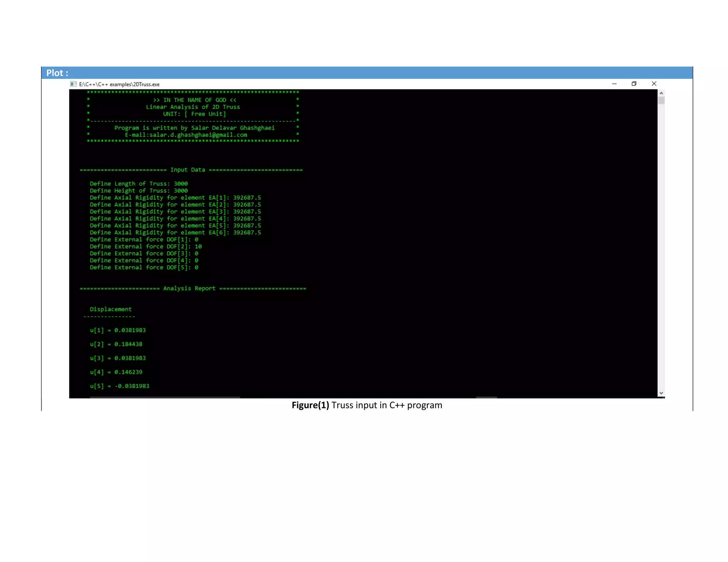Click the console title path text

[119, 85]
